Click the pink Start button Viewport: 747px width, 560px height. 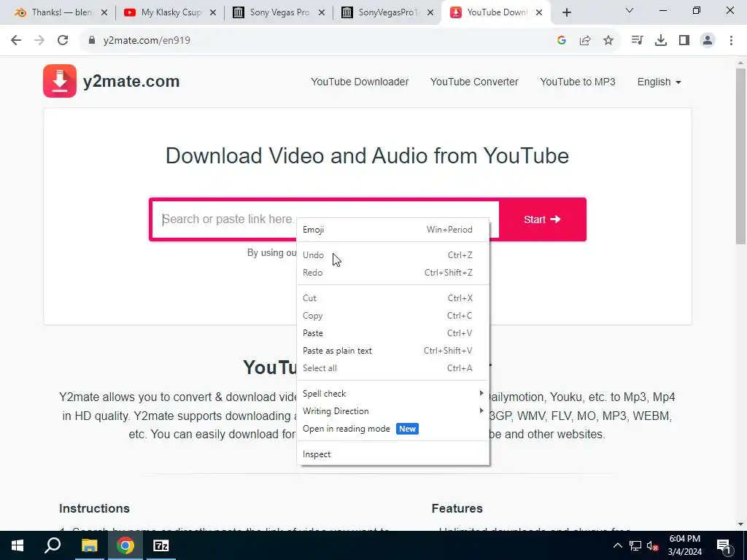[542, 219]
